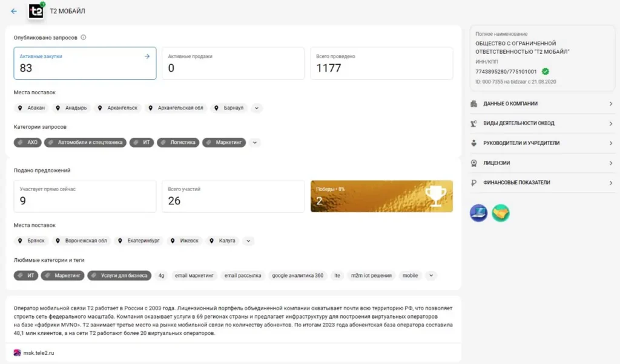Open the Данные о компании section
620x364 pixels.
[542, 104]
